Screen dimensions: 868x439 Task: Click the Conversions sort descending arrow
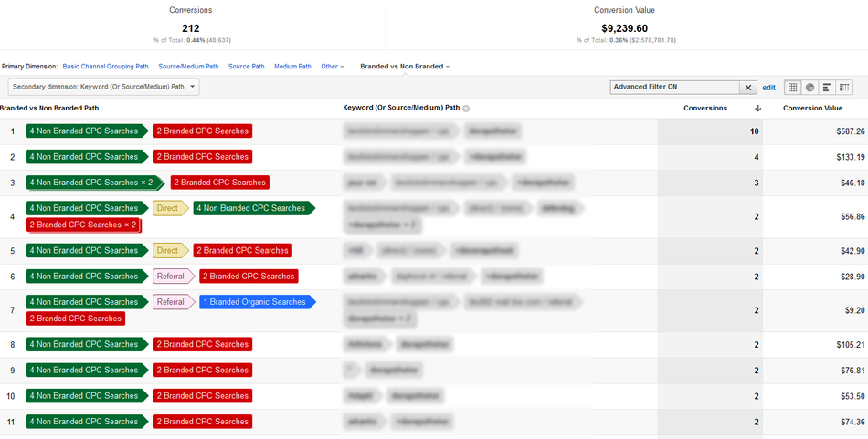[757, 109]
